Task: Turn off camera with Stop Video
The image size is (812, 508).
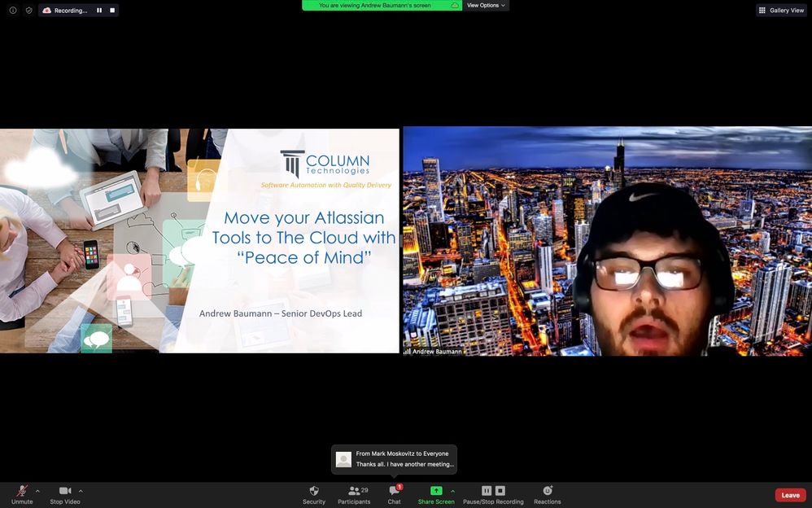Action: (x=65, y=495)
